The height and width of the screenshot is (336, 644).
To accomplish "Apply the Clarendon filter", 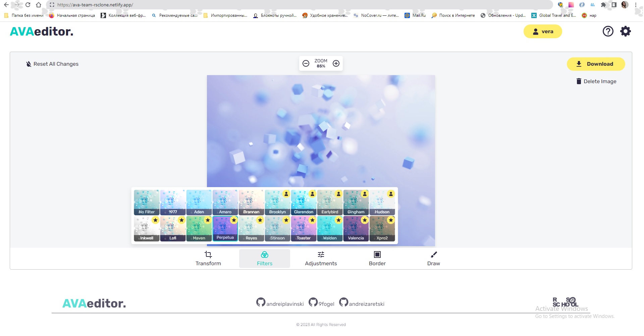I will (x=304, y=203).
